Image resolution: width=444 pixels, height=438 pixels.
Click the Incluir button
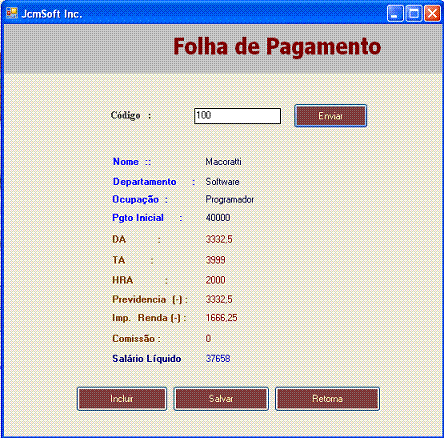pos(122,399)
